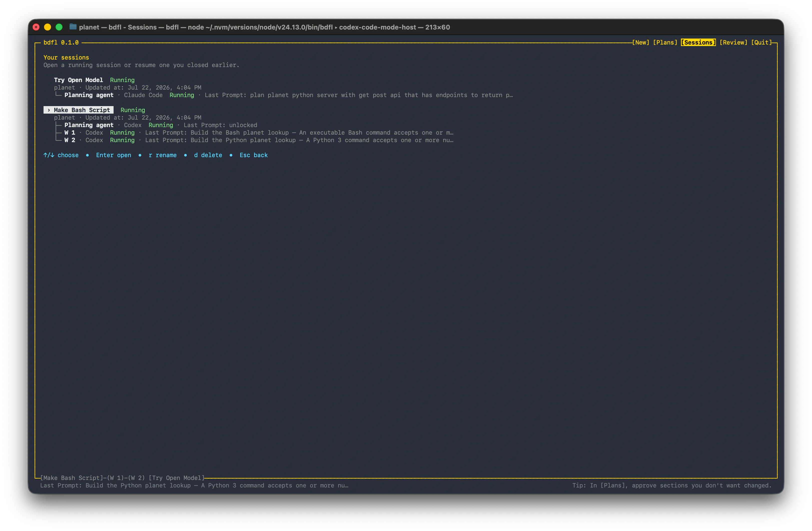Open Planning agent under Try Open Model

click(x=89, y=95)
